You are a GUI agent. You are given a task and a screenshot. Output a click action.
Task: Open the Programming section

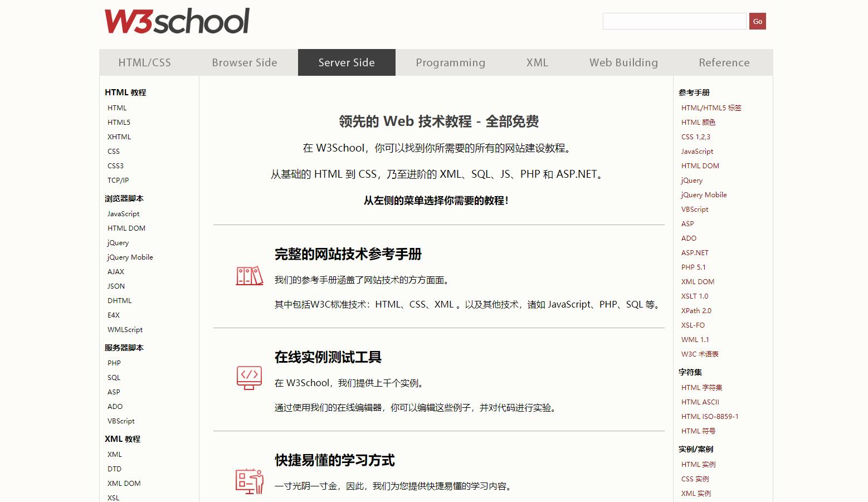click(450, 62)
